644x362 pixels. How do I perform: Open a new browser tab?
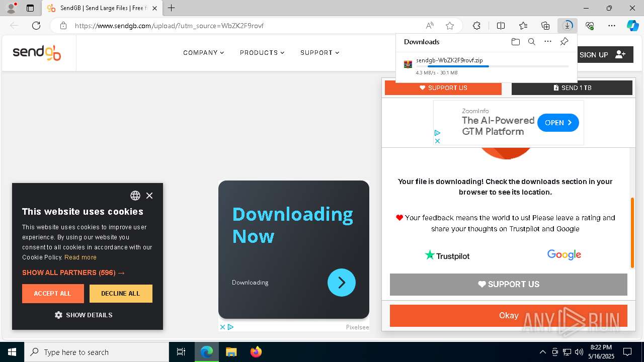pyautogui.click(x=172, y=8)
